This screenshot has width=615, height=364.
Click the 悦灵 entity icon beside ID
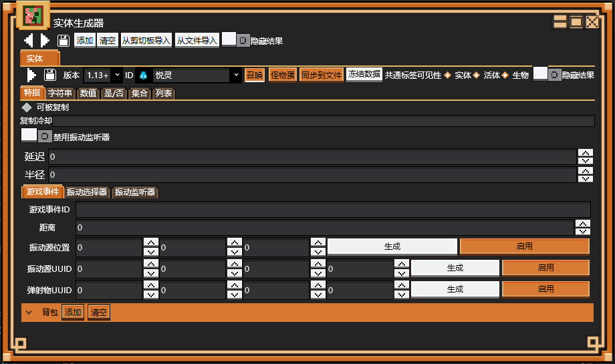click(x=143, y=75)
